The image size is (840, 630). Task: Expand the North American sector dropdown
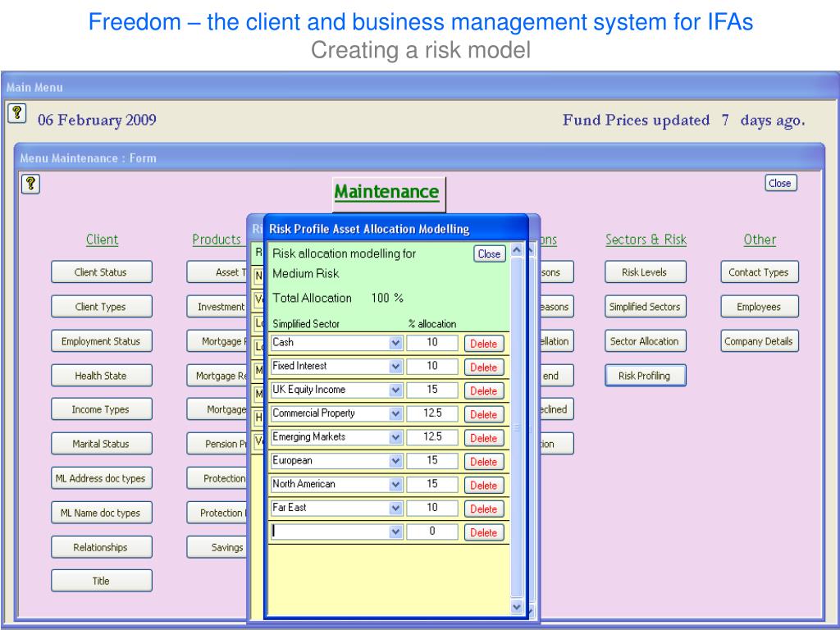pos(395,484)
